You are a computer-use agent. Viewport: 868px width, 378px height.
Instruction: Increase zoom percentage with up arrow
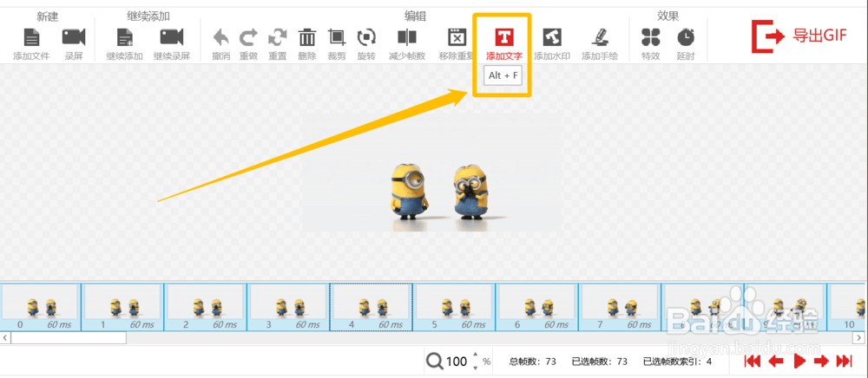475,356
